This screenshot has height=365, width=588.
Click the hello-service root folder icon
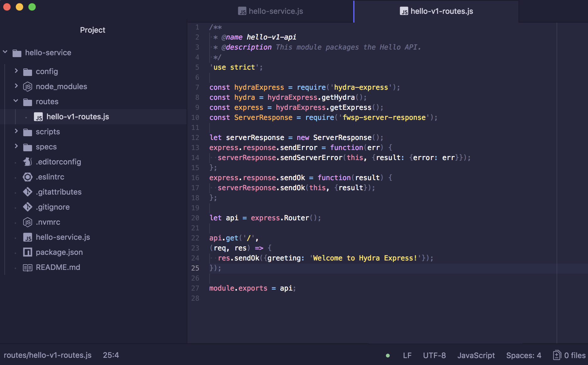point(17,53)
